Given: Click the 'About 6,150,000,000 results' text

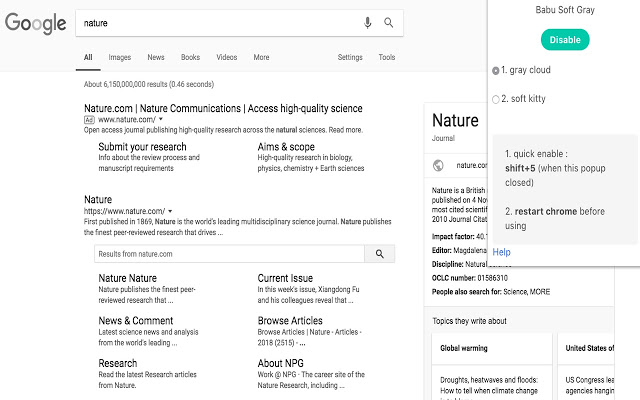Looking at the screenshot, I should tap(149, 84).
